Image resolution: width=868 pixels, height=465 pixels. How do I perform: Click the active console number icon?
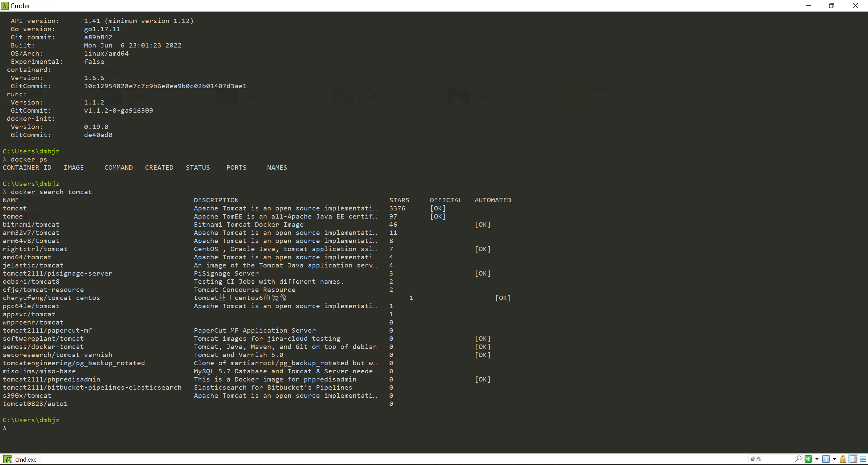(x=826, y=459)
